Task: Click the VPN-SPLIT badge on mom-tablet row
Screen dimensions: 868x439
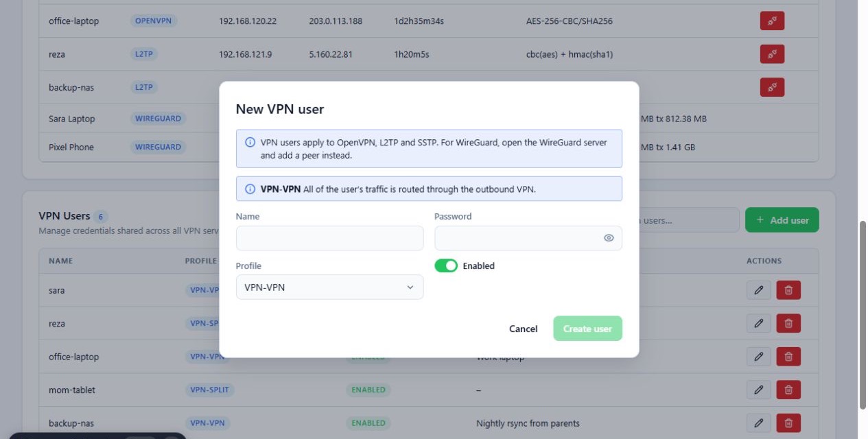Action: point(209,390)
